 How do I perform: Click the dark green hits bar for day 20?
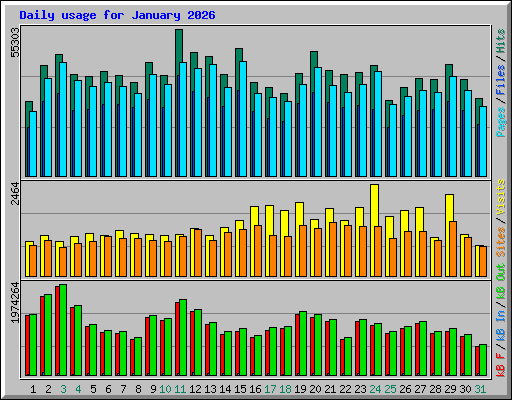[314, 59]
